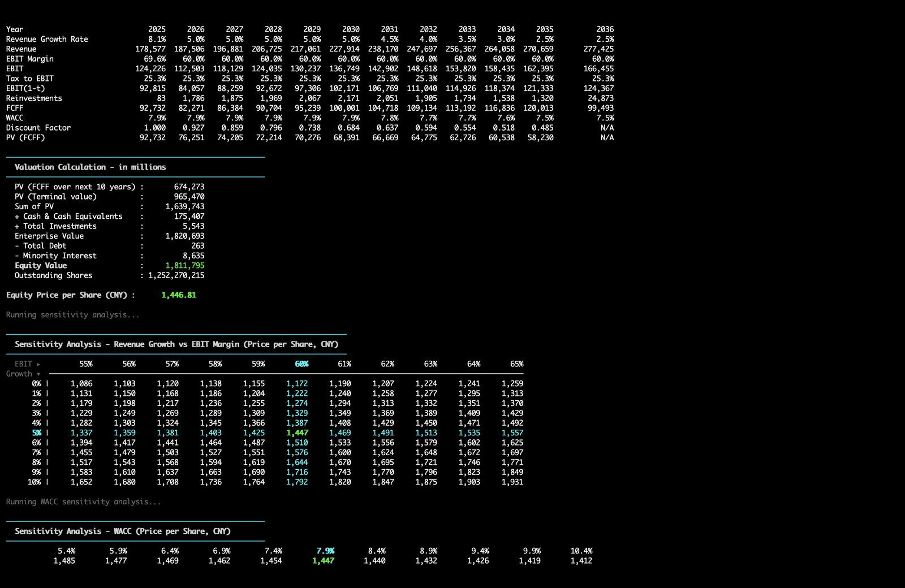The image size is (905, 588).
Task: Select '55%' EBIT column header
Action: tap(86, 364)
